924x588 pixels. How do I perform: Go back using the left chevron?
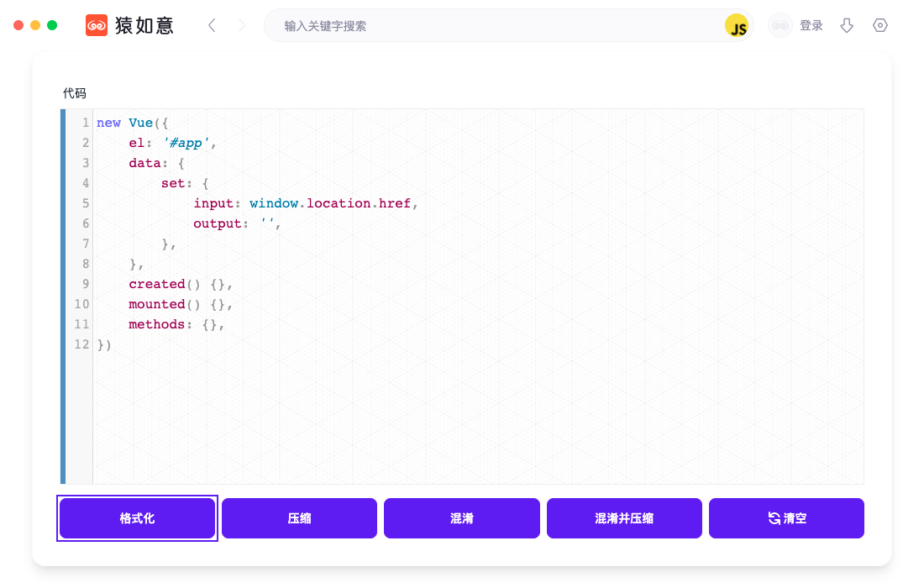point(212,25)
